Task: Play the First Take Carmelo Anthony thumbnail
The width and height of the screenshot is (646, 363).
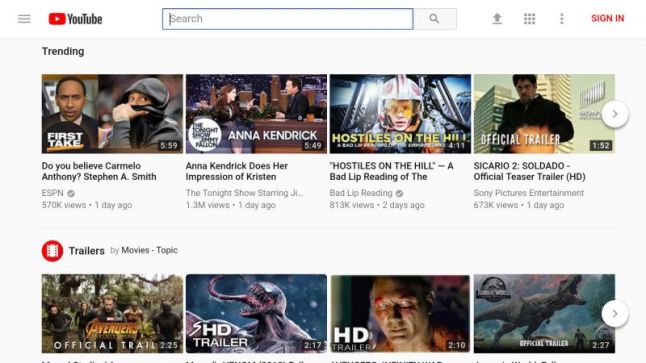Action: (x=112, y=114)
